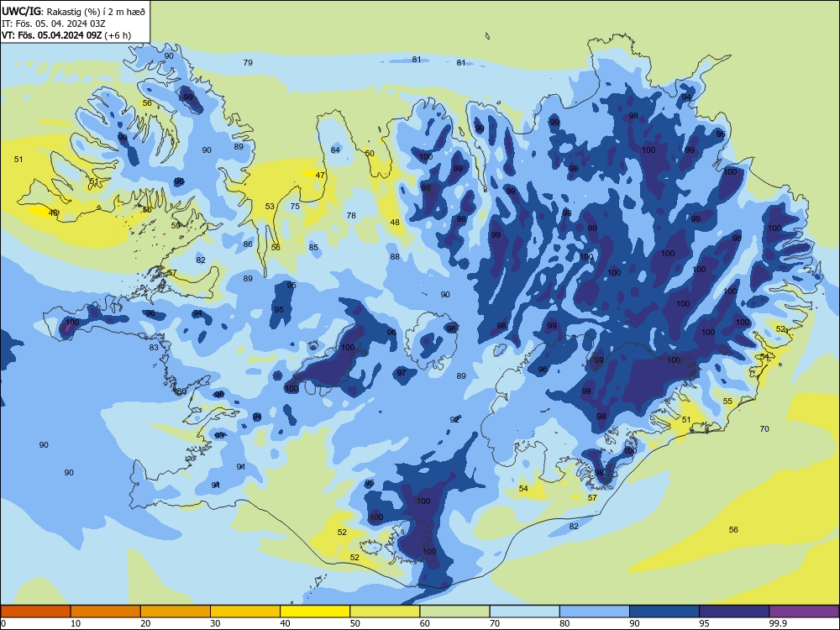
Task: Click the 30–40 amber legend block
Action: coord(245,612)
